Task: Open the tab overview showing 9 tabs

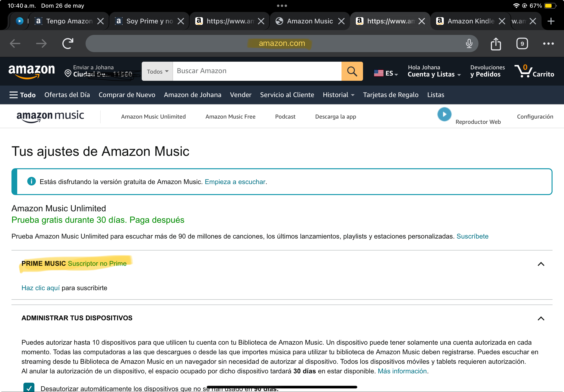Action: pyautogui.click(x=522, y=44)
